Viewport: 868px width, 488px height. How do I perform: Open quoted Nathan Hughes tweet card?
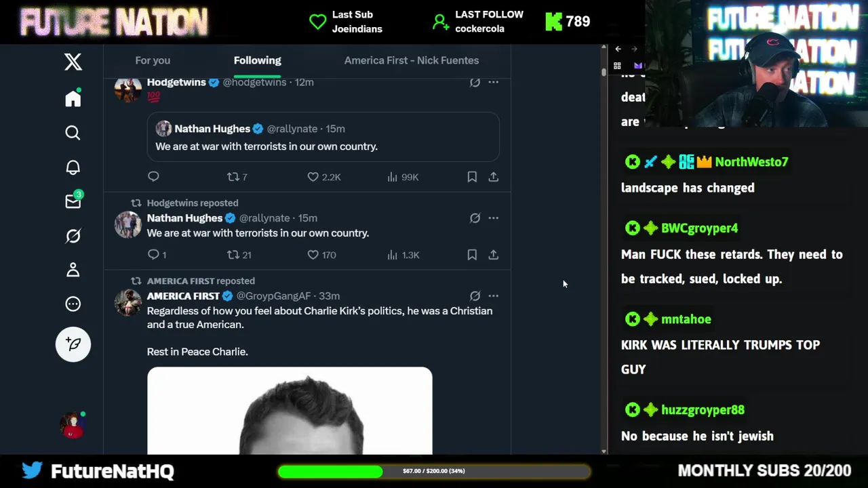(x=323, y=137)
